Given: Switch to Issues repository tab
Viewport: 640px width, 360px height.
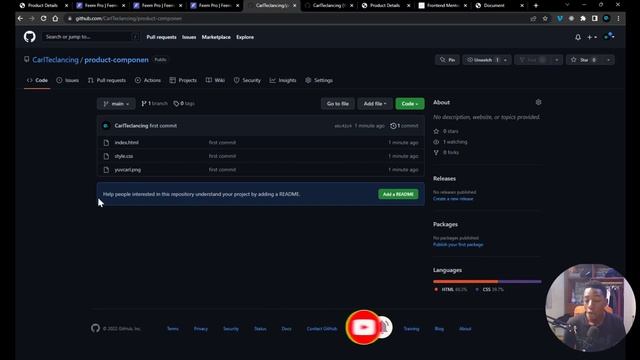Looking at the screenshot, I should pyautogui.click(x=68, y=80).
